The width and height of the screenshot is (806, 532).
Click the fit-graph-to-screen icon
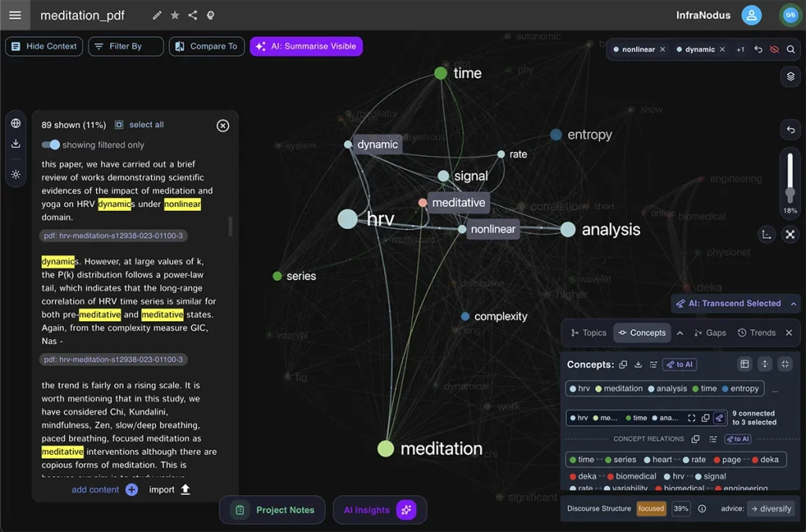[x=790, y=235]
